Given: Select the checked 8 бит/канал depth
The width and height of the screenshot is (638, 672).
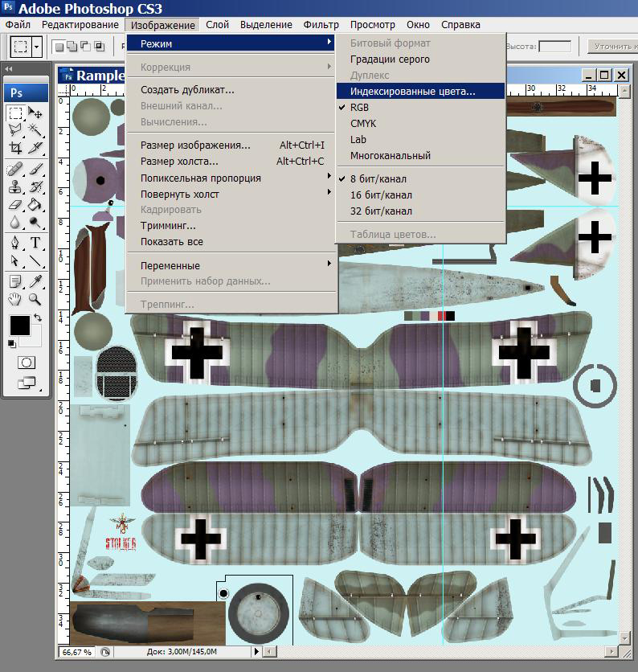Looking at the screenshot, I should pyautogui.click(x=420, y=178).
